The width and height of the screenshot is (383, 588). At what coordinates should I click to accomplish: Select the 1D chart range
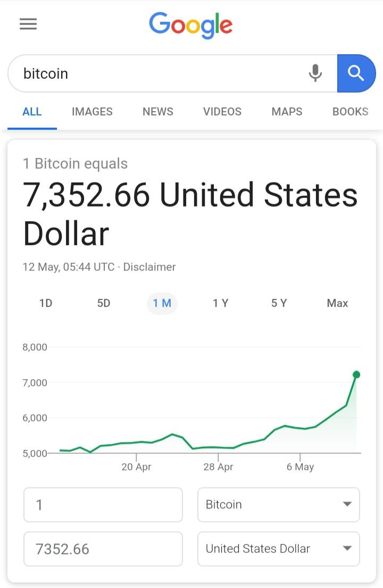46,303
